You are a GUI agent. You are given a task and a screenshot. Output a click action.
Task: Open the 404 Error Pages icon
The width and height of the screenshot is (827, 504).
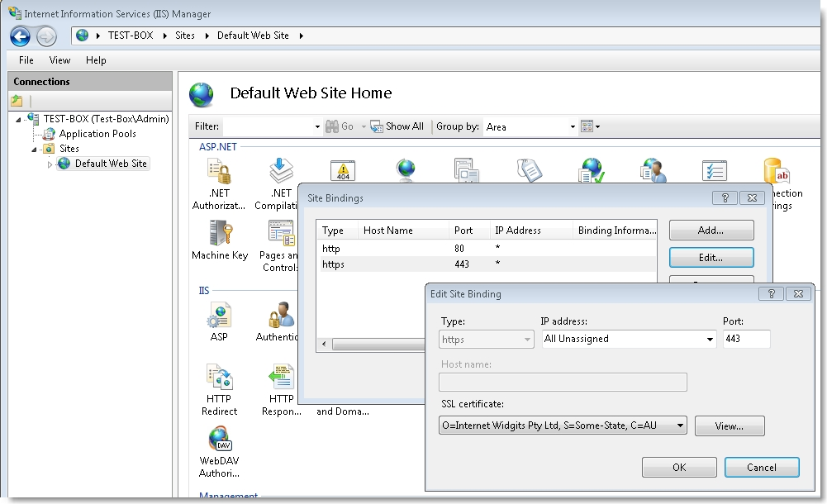pyautogui.click(x=343, y=171)
